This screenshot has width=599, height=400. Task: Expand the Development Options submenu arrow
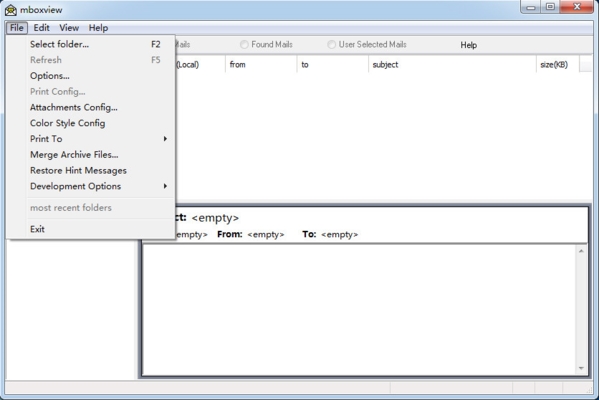pyautogui.click(x=165, y=186)
